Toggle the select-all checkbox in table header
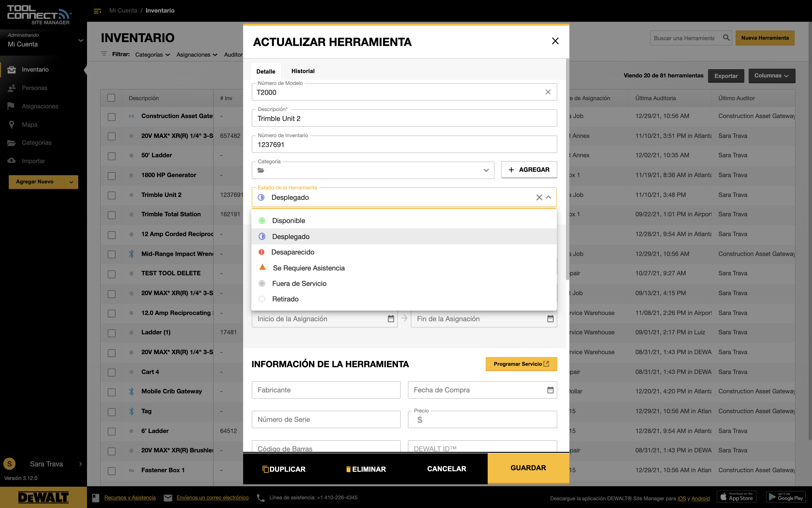812x508 pixels. pyautogui.click(x=111, y=98)
